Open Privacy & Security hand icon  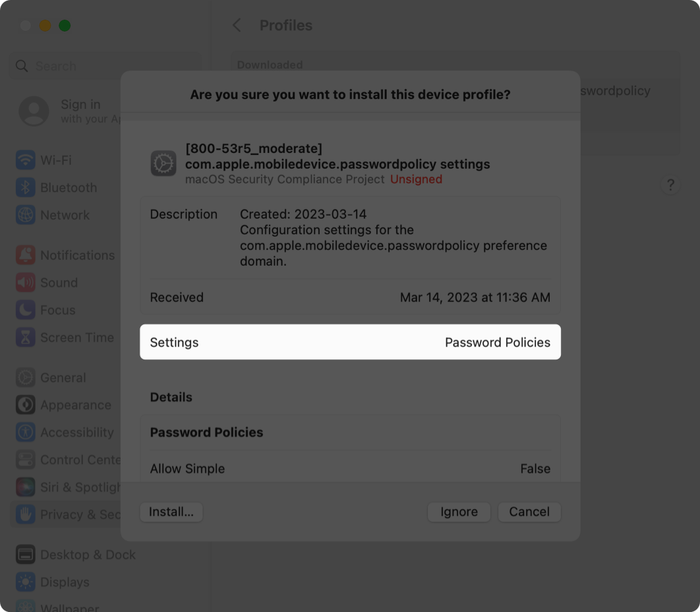coord(26,514)
